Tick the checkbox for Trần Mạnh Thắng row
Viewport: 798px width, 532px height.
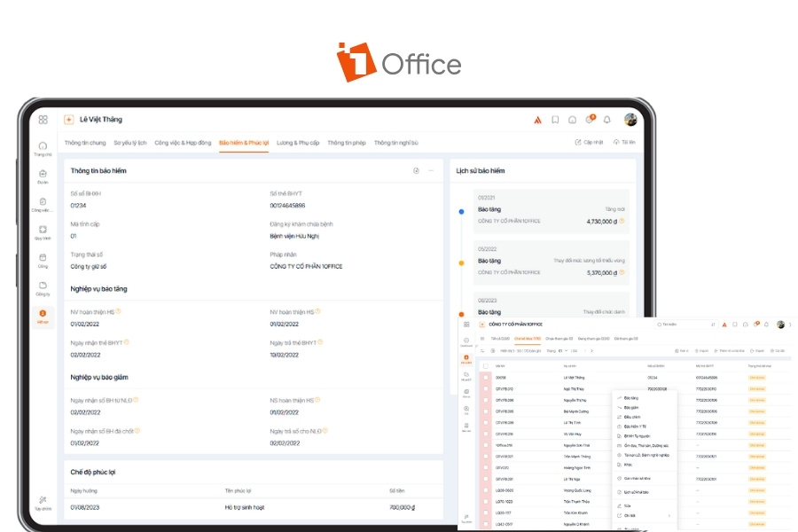(486, 457)
